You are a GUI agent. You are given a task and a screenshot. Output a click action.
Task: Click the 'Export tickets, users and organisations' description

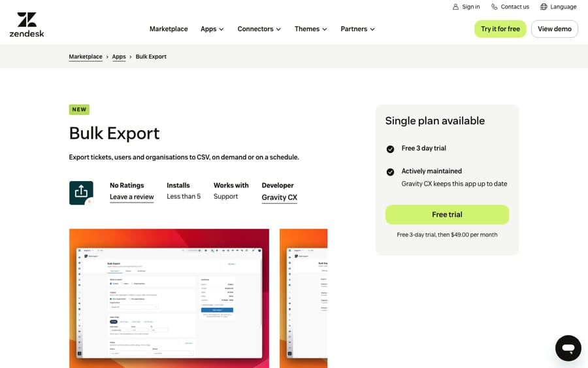(184, 157)
